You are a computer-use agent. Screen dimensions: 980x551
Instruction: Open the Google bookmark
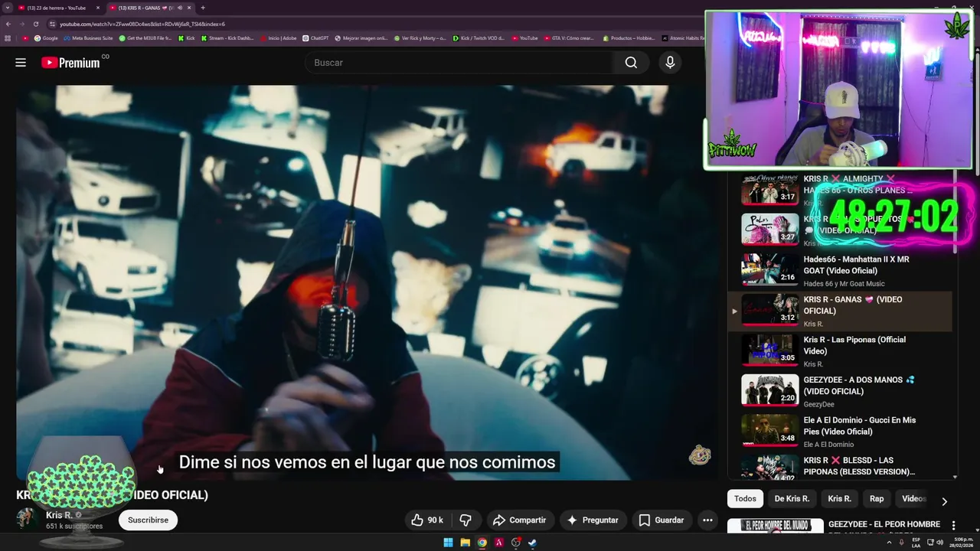tap(46, 38)
